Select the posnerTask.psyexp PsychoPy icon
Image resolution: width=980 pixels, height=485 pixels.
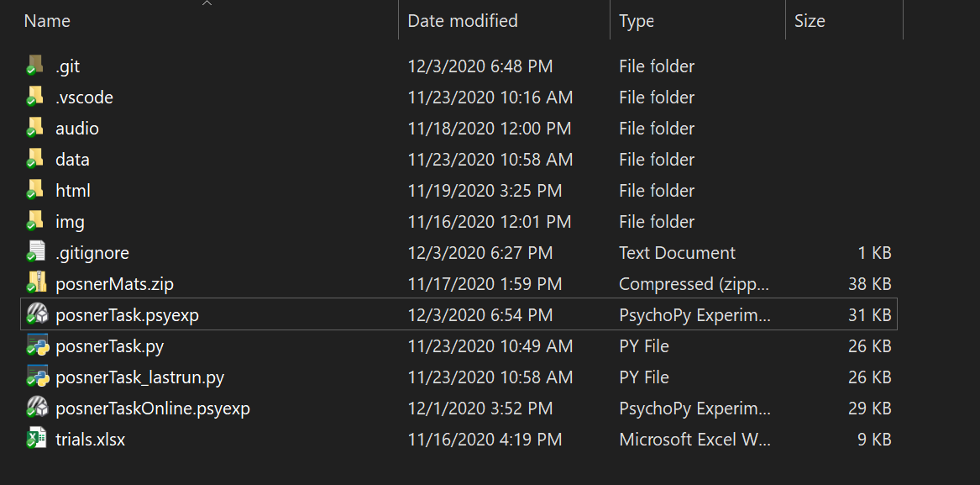click(x=35, y=314)
